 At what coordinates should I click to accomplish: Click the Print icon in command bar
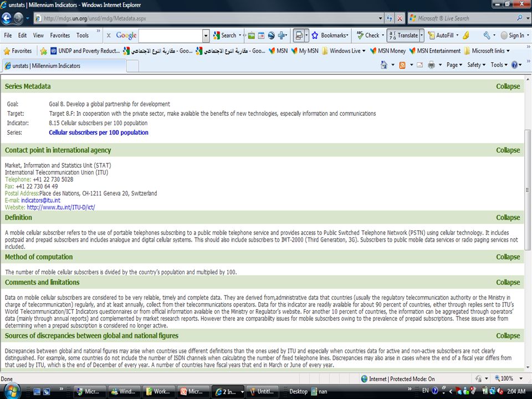click(431, 65)
